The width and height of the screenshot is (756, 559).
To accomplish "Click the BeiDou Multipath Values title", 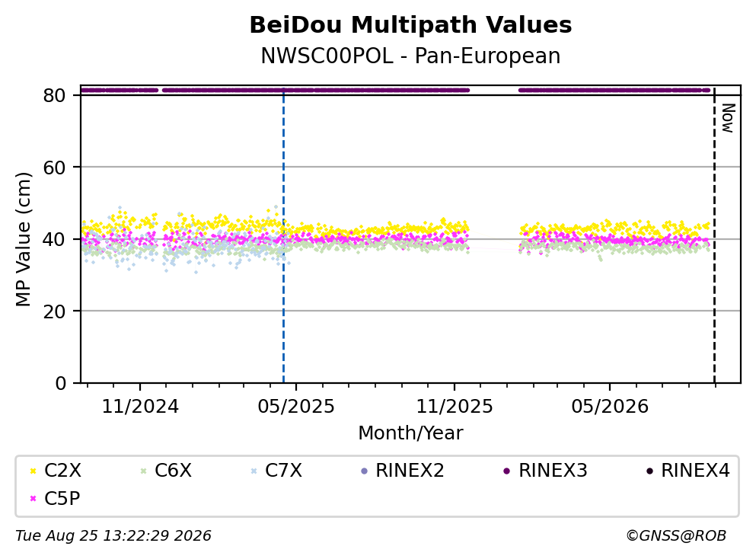I will (x=410, y=25).
